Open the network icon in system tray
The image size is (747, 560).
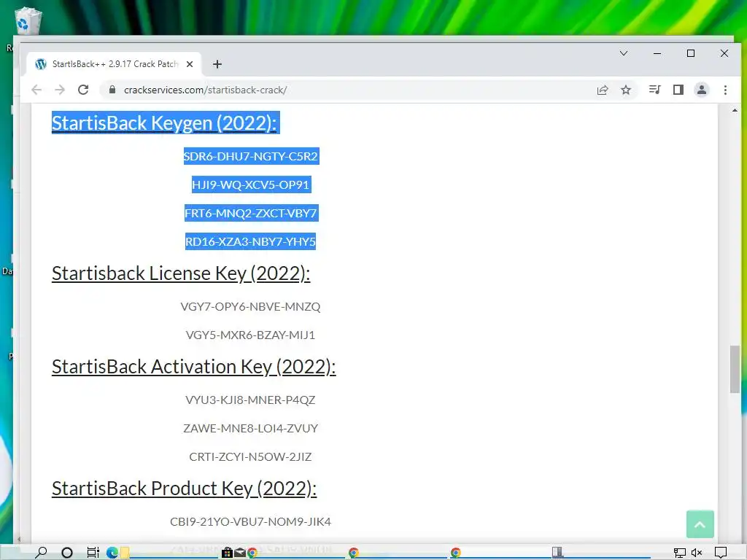pos(679,553)
